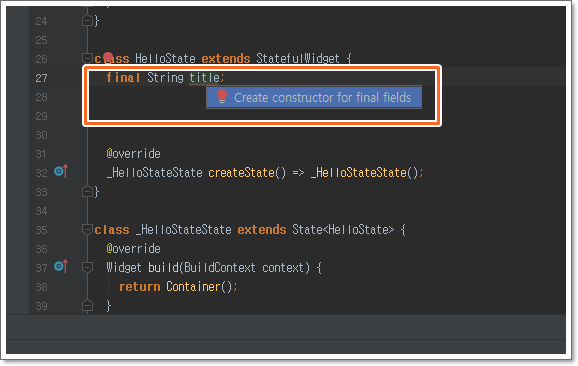Click 'State<HelloState>' on line 35

click(x=343, y=230)
